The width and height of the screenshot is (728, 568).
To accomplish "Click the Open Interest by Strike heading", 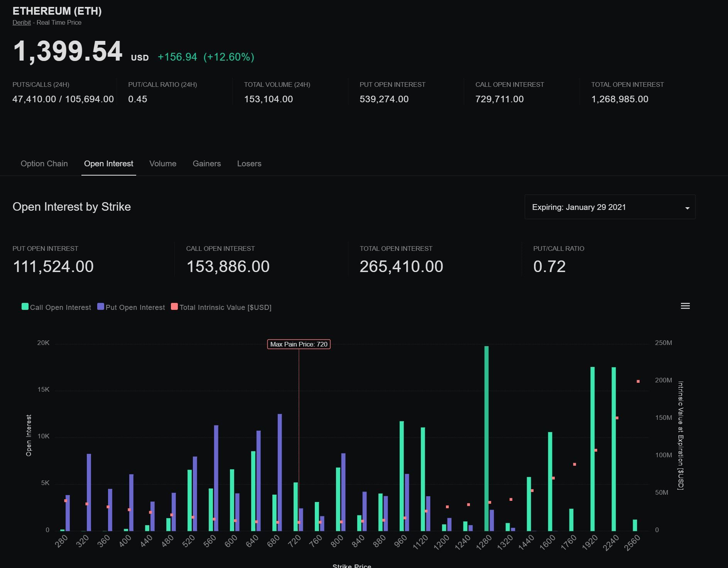I will [72, 207].
